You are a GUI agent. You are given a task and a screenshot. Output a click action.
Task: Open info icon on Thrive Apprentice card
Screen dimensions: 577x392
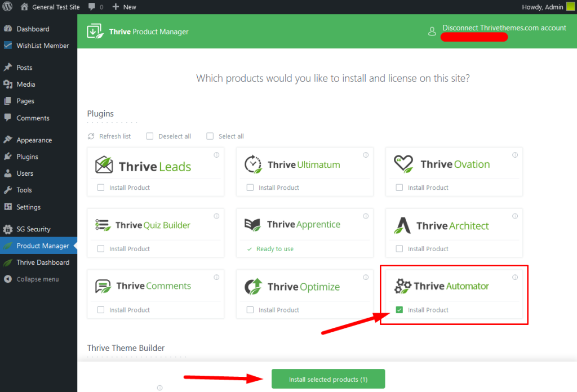tap(366, 216)
